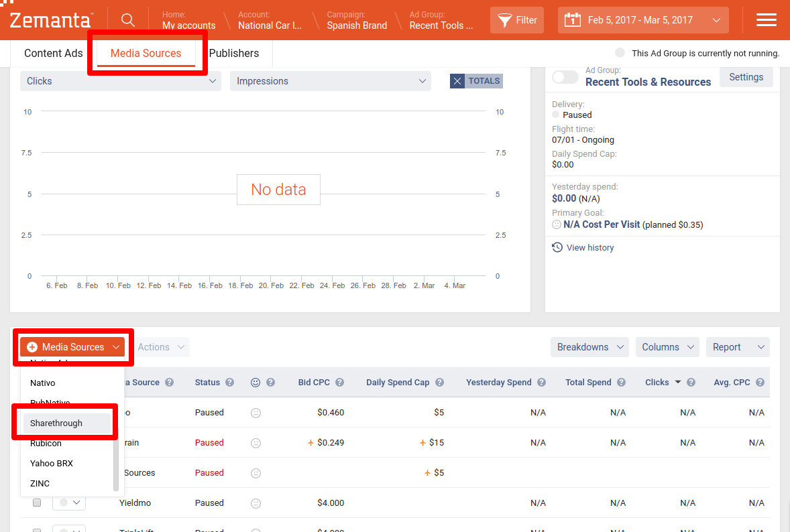Screen dimensions: 790x532
Task: Click the help icon beside the smiley header
Action: (270, 383)
